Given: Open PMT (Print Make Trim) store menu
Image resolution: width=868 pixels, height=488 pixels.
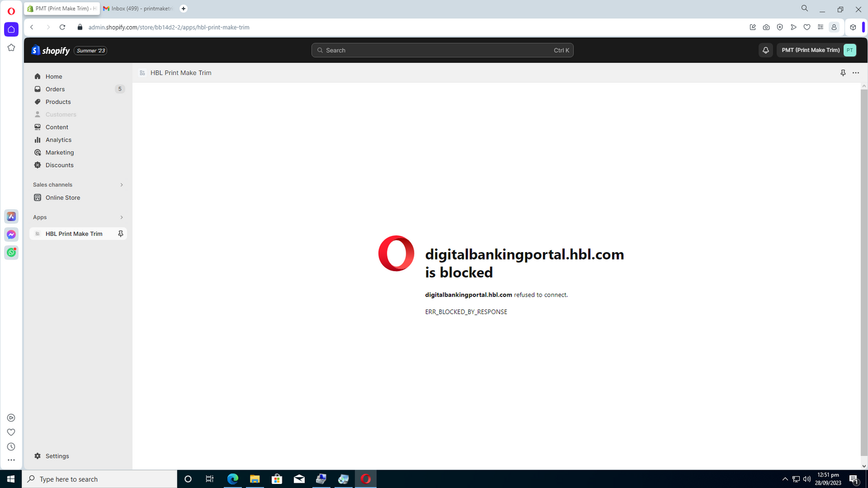Looking at the screenshot, I should coord(818,50).
